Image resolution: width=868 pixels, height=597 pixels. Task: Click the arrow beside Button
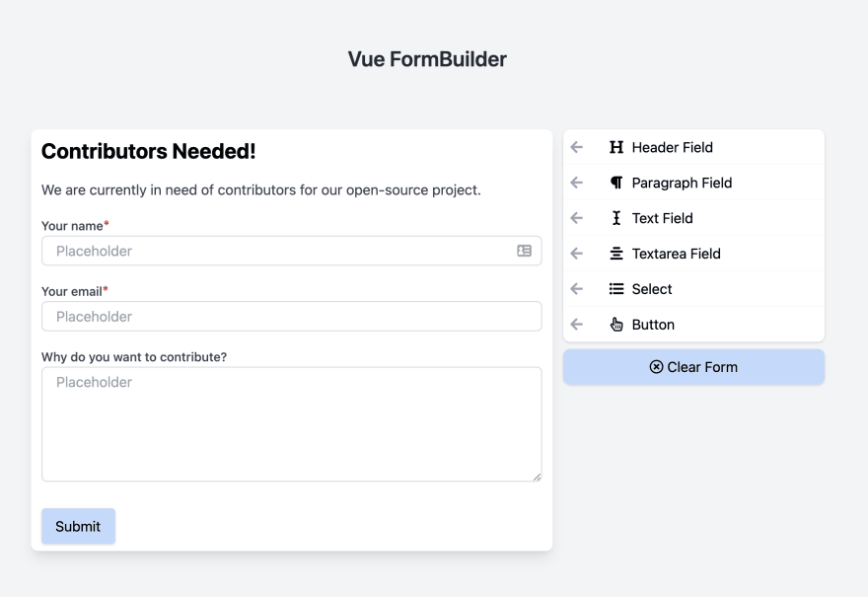click(577, 325)
